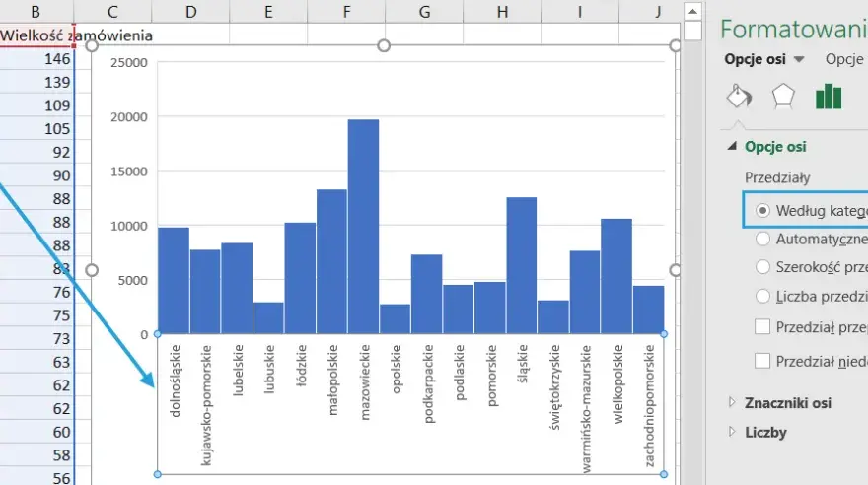The height and width of the screenshot is (485, 868).
Task: Click the śląskie bar in the chart
Action: coord(522,265)
